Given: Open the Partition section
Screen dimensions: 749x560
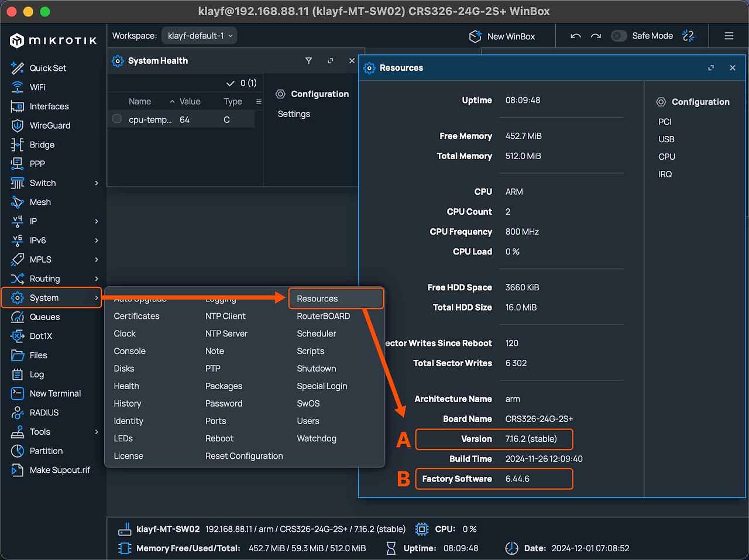Looking at the screenshot, I should [46, 451].
